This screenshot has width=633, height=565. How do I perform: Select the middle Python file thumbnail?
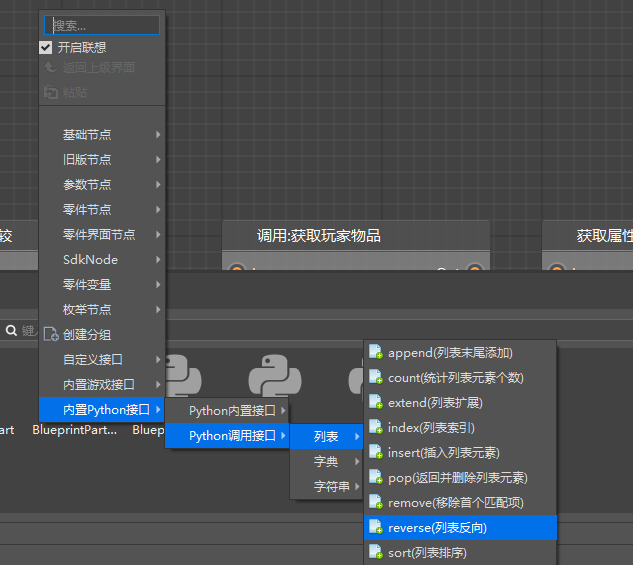(275, 375)
